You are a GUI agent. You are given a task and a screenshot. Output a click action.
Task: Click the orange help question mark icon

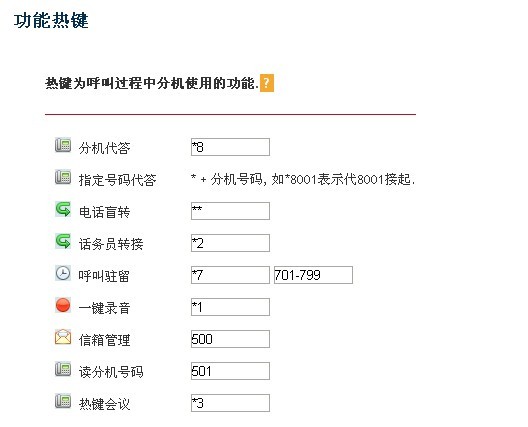(267, 83)
